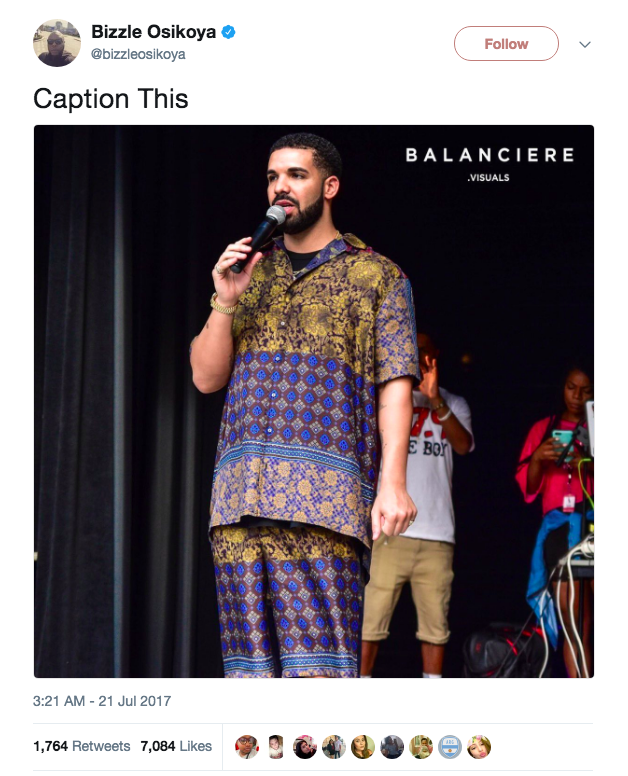Click the blue Argentina crest liker avatar

(x=450, y=747)
